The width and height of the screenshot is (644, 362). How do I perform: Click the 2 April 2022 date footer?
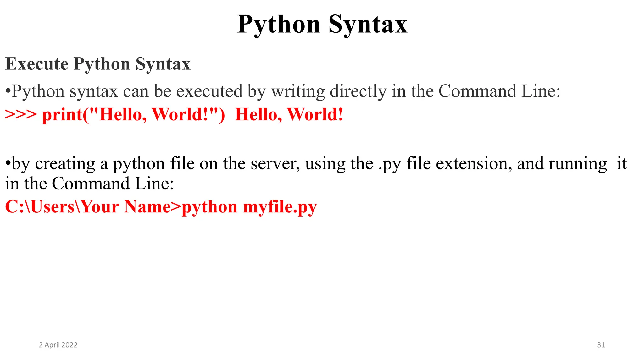(58, 345)
